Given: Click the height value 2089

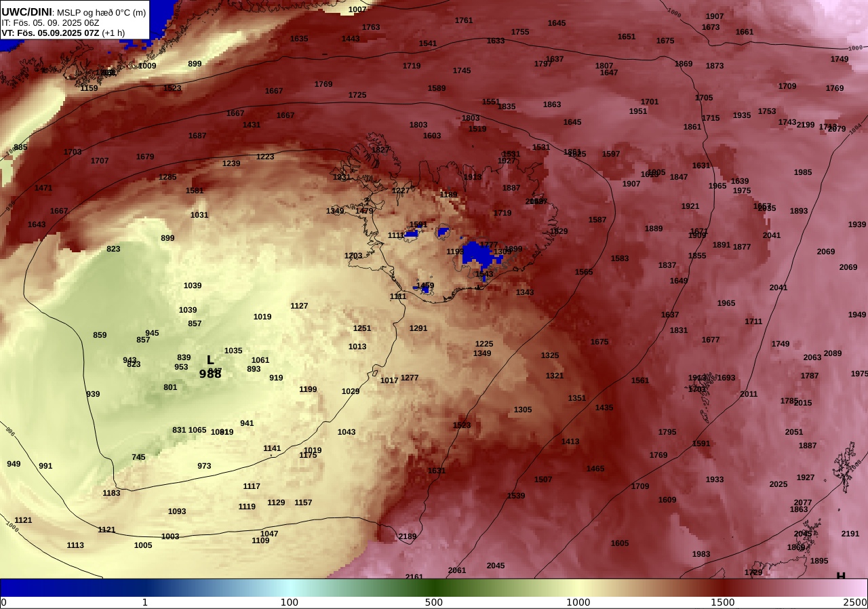Looking at the screenshot, I should click(x=833, y=353).
